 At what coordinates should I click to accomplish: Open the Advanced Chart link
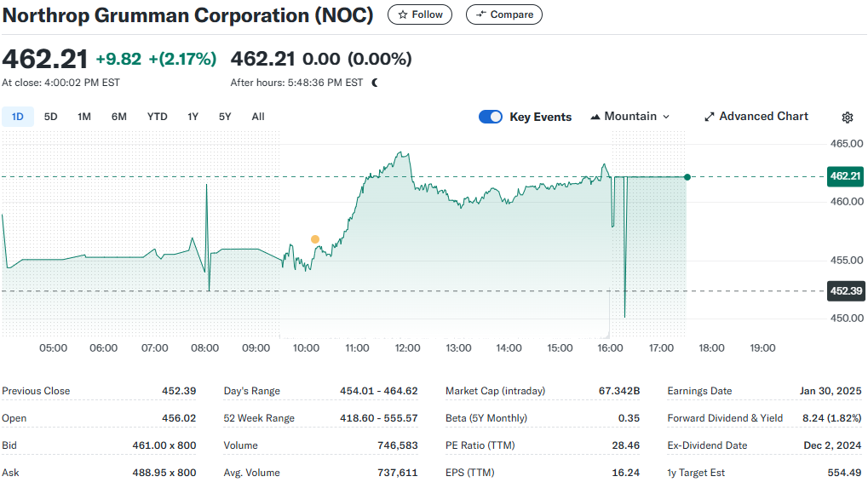coord(756,116)
